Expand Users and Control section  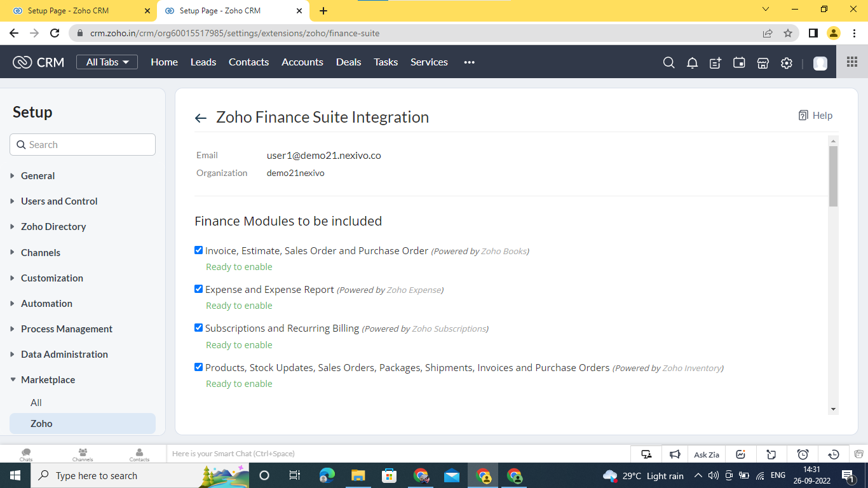[x=59, y=201]
